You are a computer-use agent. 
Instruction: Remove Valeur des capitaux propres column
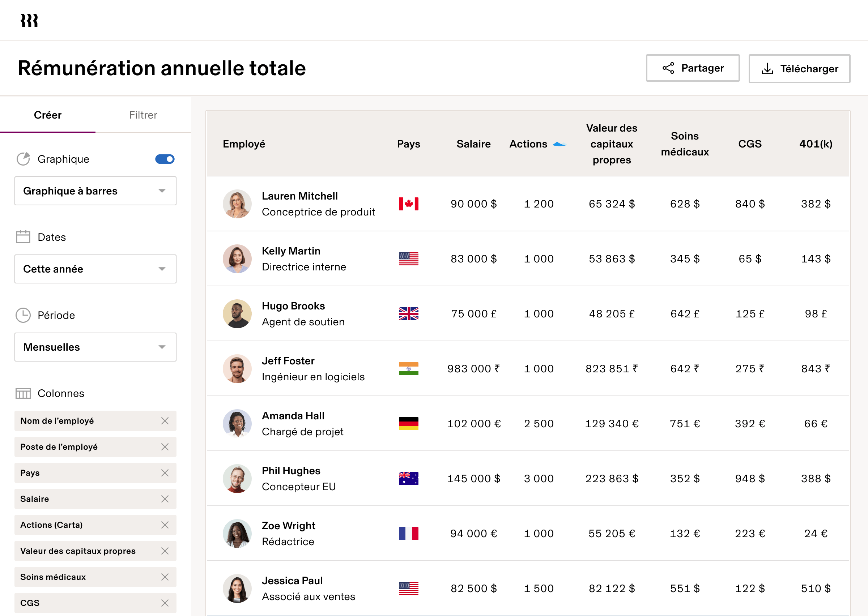[x=165, y=551]
